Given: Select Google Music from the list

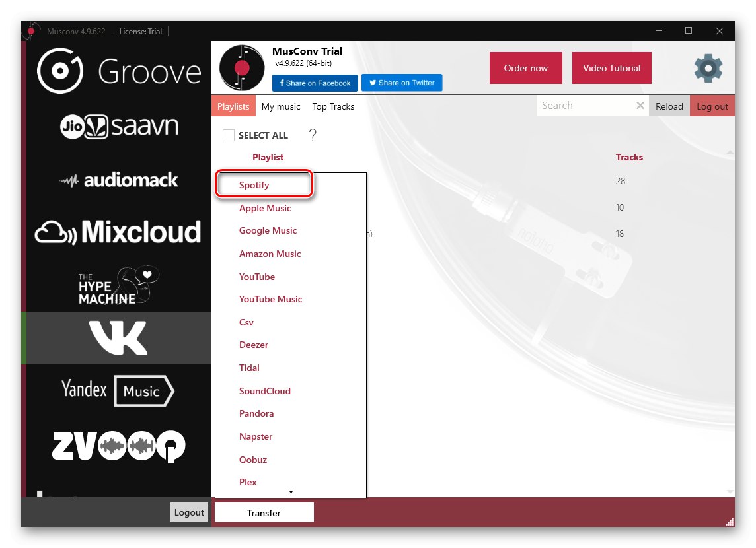Looking at the screenshot, I should [x=268, y=230].
